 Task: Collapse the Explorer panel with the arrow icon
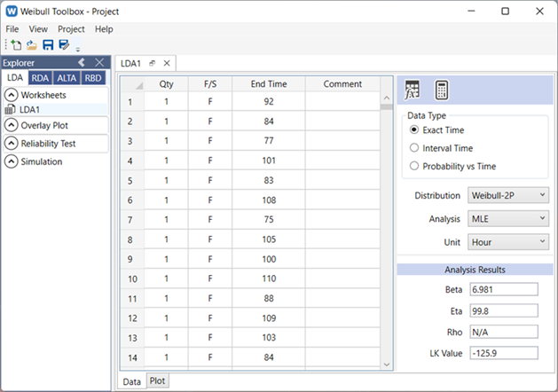point(82,62)
